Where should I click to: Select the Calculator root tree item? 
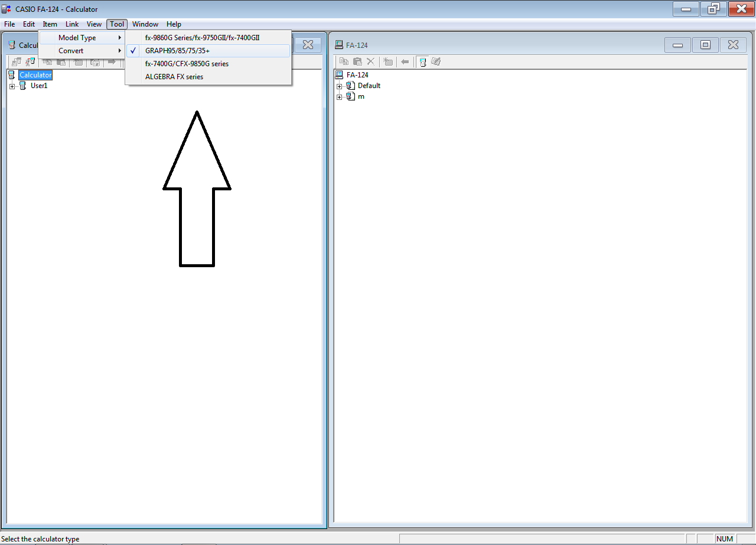click(35, 75)
